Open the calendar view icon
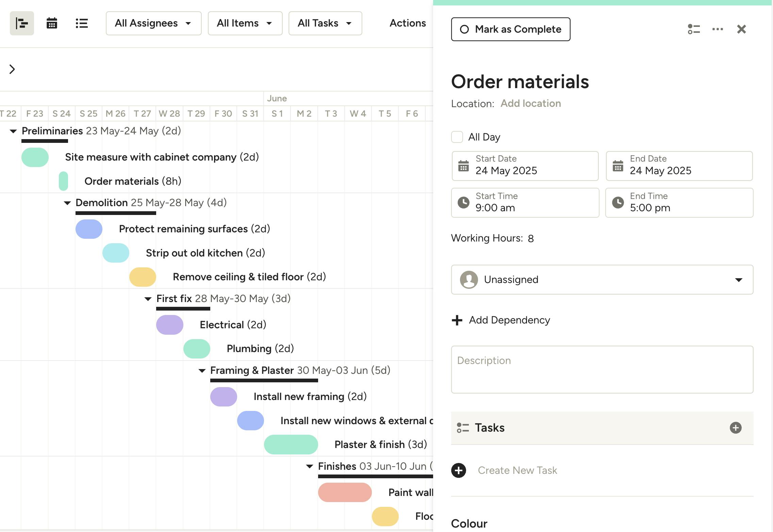The height and width of the screenshot is (532, 773). tap(52, 23)
